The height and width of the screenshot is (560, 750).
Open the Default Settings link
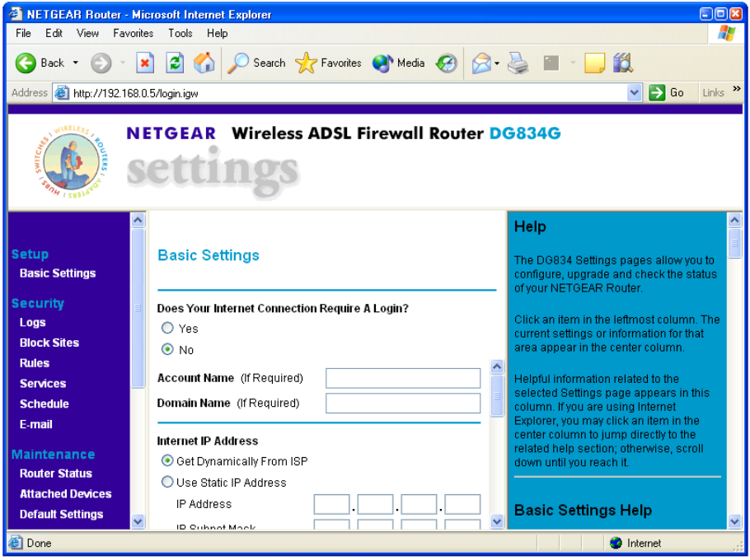(x=61, y=514)
